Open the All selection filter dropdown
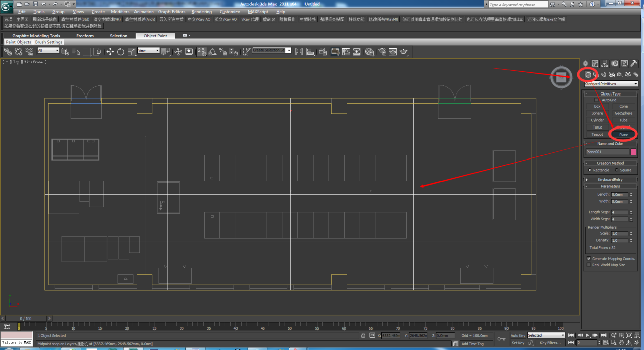Viewport: 644px width, 350px height. tap(48, 50)
